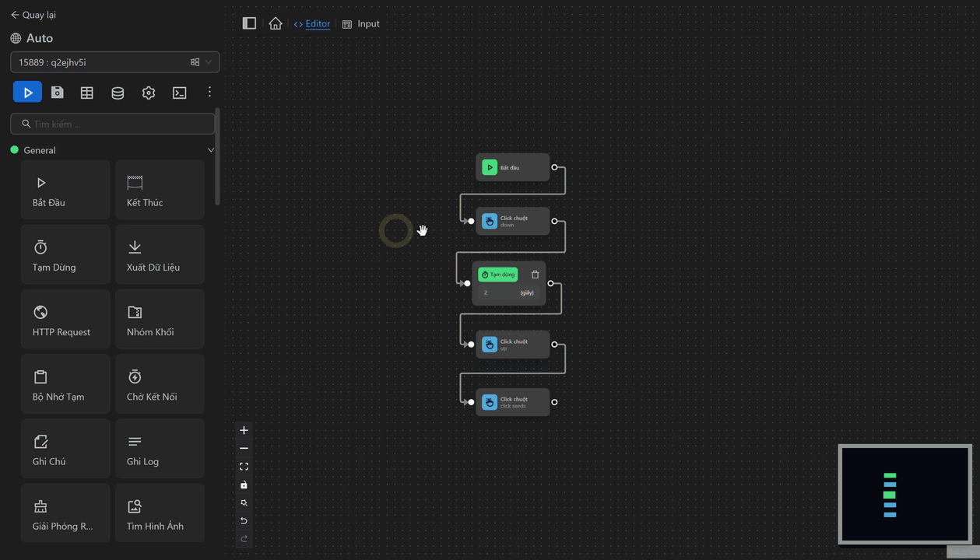Open the profile dropdown 15889 : q2ejhv5i
The height and width of the screenshot is (560, 980).
(114, 62)
